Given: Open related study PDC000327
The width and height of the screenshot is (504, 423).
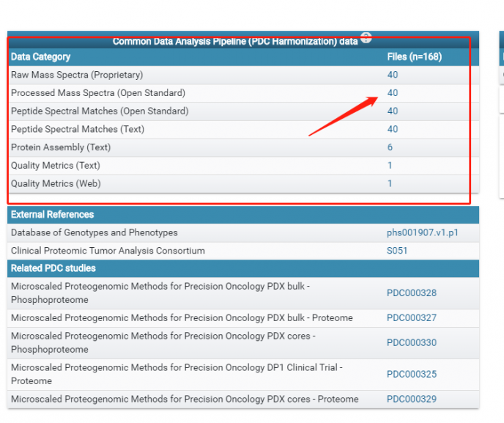Looking at the screenshot, I should point(411,318).
